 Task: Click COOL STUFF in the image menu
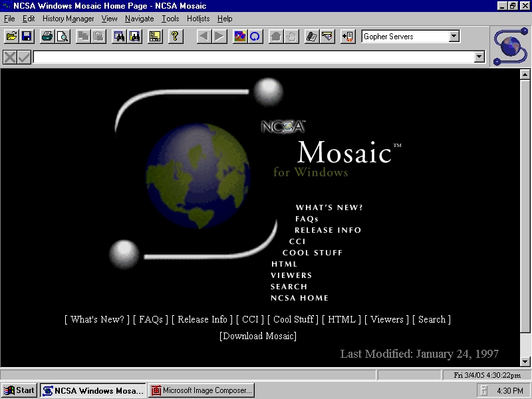click(x=313, y=253)
